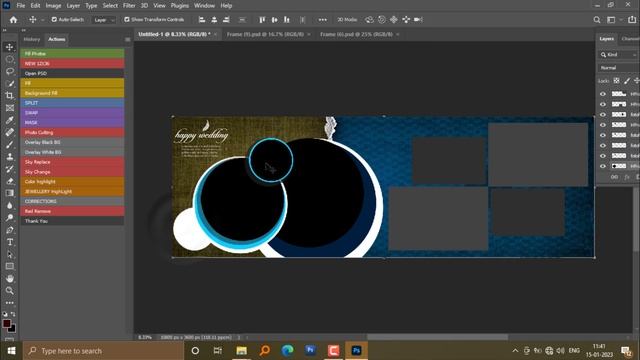Open the three-dots align options
Image resolution: width=640 pixels, height=360 pixels.
coord(322,20)
